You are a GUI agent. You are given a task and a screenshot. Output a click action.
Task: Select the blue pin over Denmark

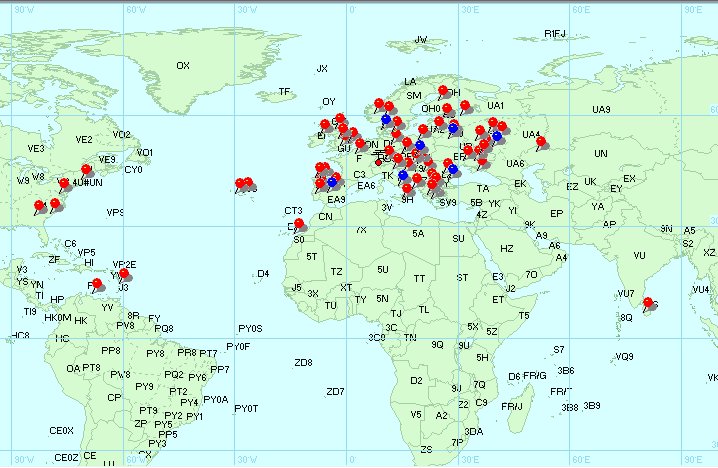click(x=386, y=119)
